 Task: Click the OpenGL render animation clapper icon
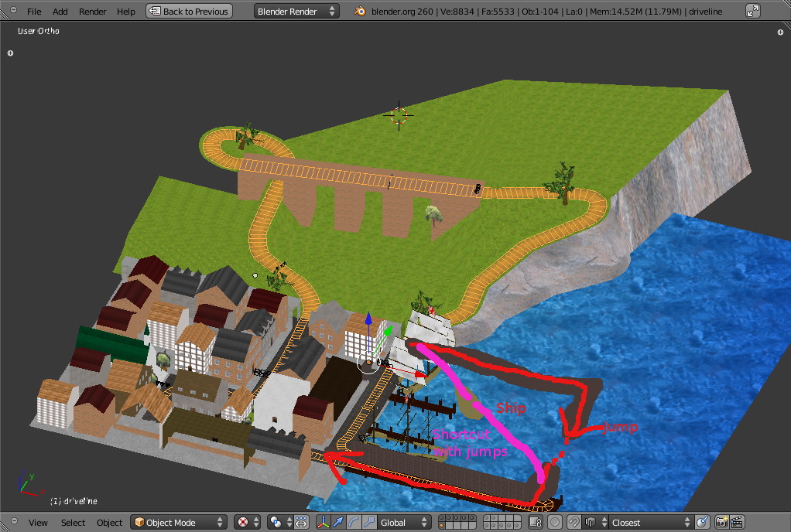point(738,523)
